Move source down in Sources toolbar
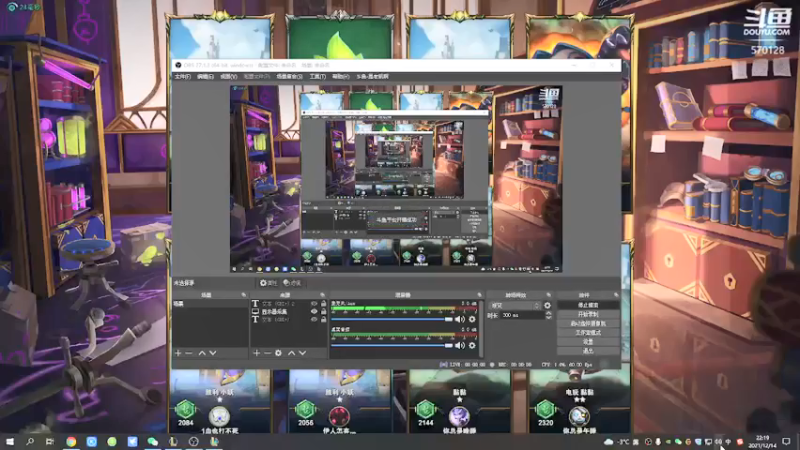 click(303, 353)
